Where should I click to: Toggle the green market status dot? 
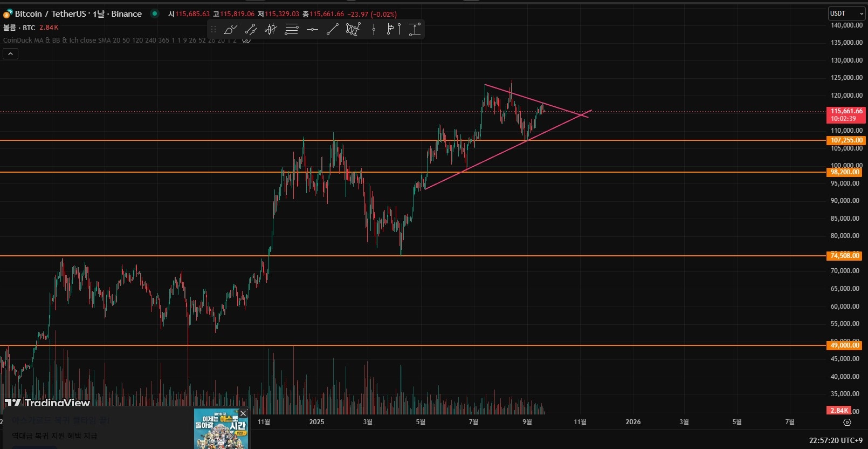(x=155, y=13)
